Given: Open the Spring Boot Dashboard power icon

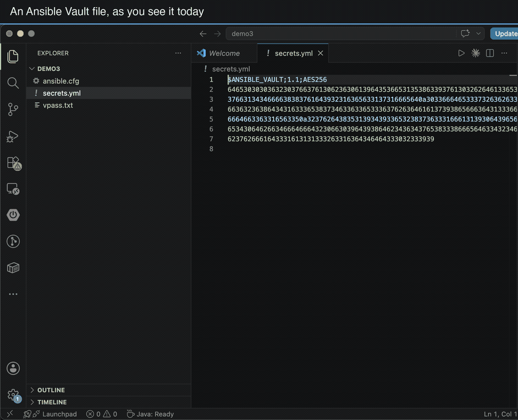Looking at the screenshot, I should 13,215.
